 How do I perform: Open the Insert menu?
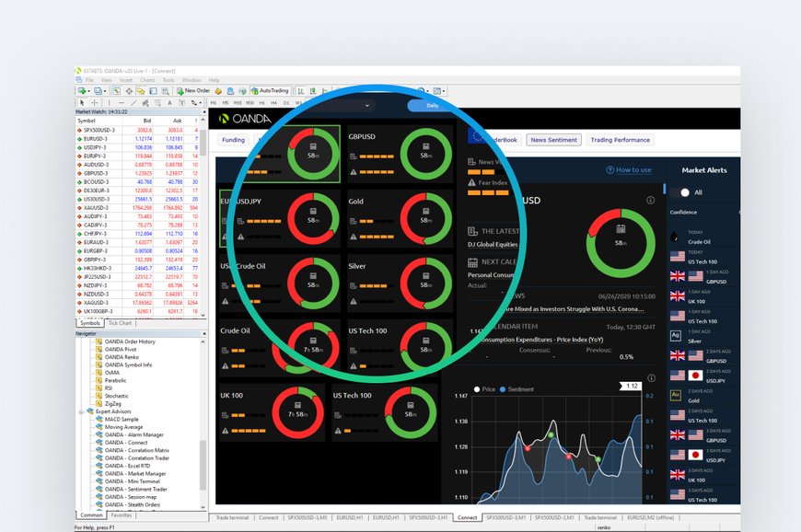(126, 80)
